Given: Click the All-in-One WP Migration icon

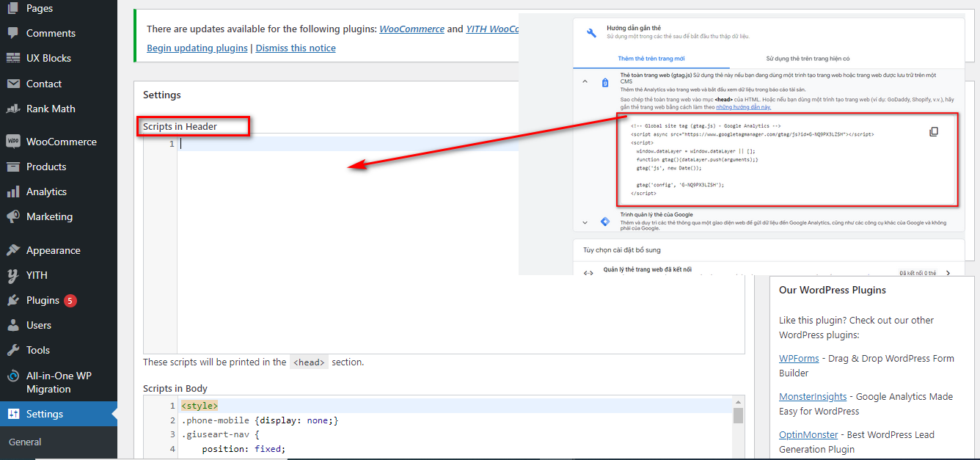Looking at the screenshot, I should pyautogui.click(x=13, y=376).
